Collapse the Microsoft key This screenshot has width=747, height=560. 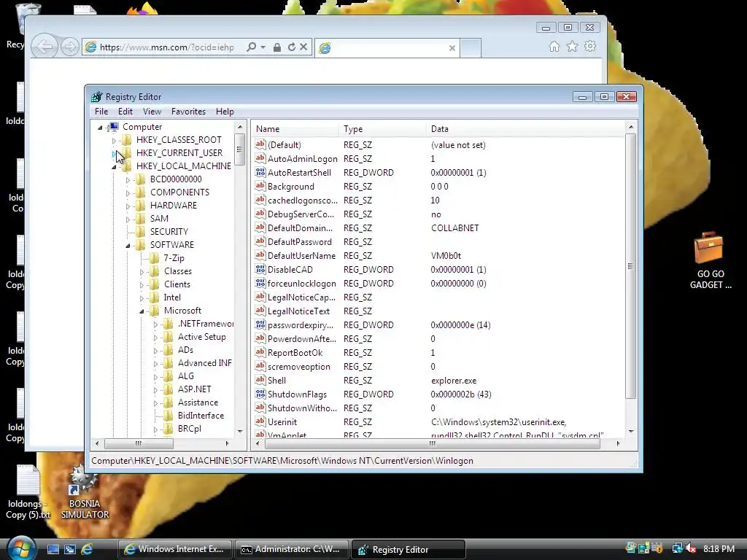[142, 311]
